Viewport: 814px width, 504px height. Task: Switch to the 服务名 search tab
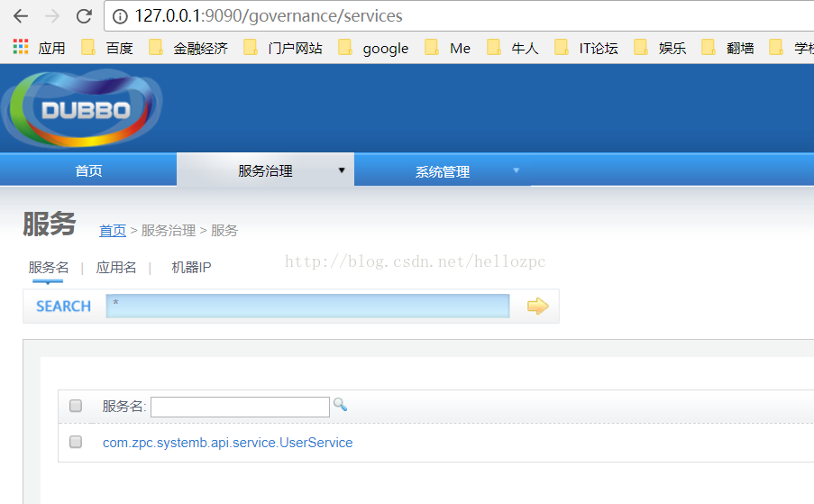click(49, 267)
